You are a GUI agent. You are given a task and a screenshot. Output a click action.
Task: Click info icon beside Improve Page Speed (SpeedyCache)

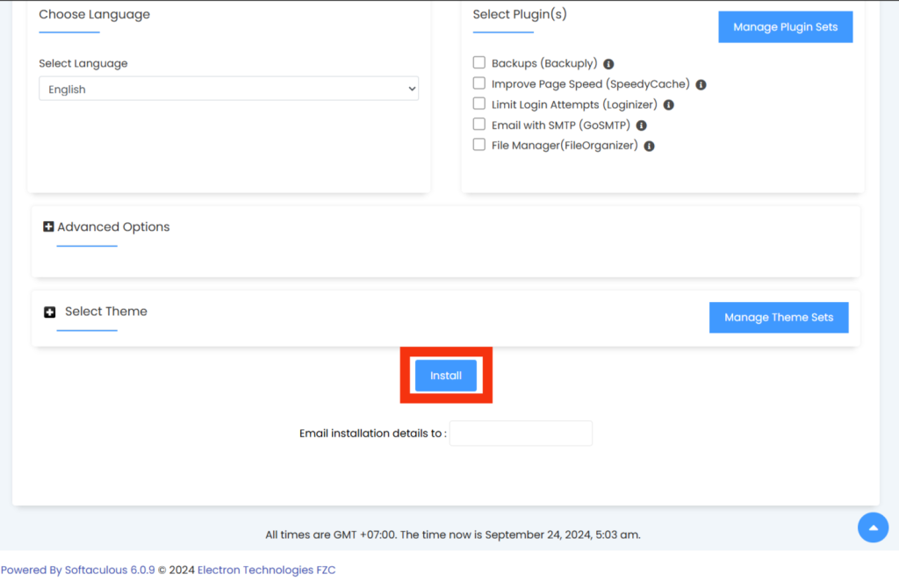pos(701,85)
